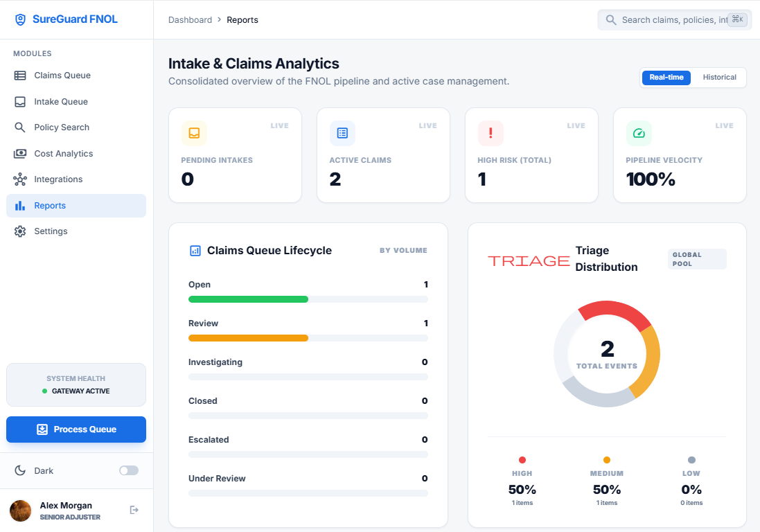The image size is (760, 532).
Task: Click the Pending Intakes tray icon
Action: (x=194, y=133)
